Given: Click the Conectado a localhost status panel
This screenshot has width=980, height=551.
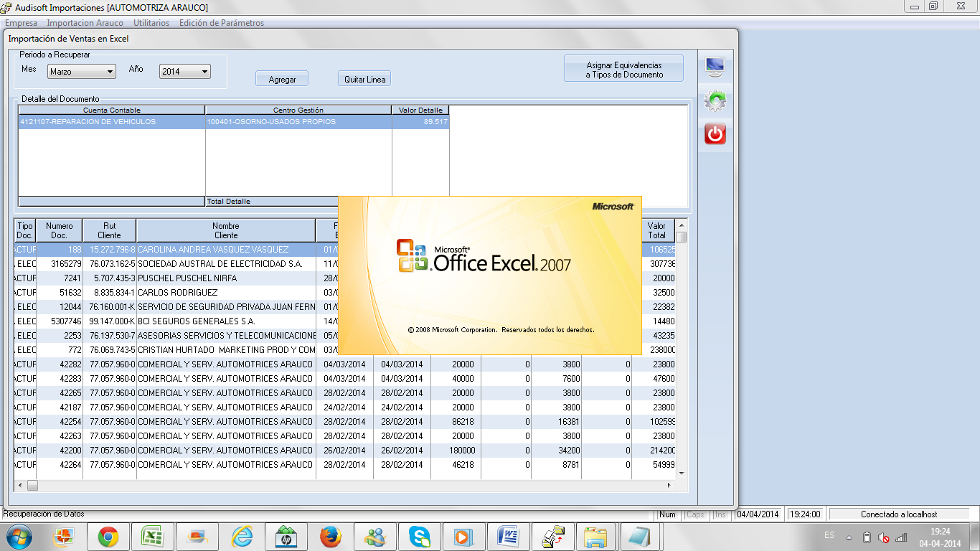Looking at the screenshot, I should [899, 514].
